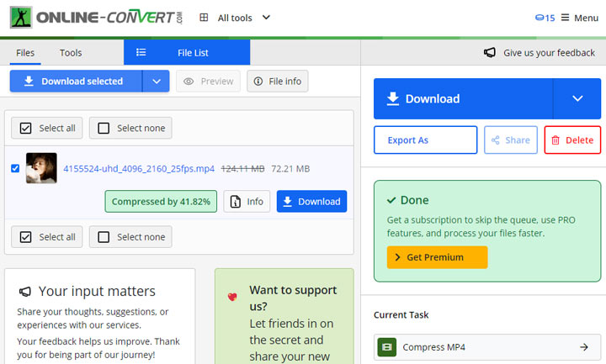The image size is (606, 364).
Task: Click the heart icon in support box
Action: pos(232,297)
